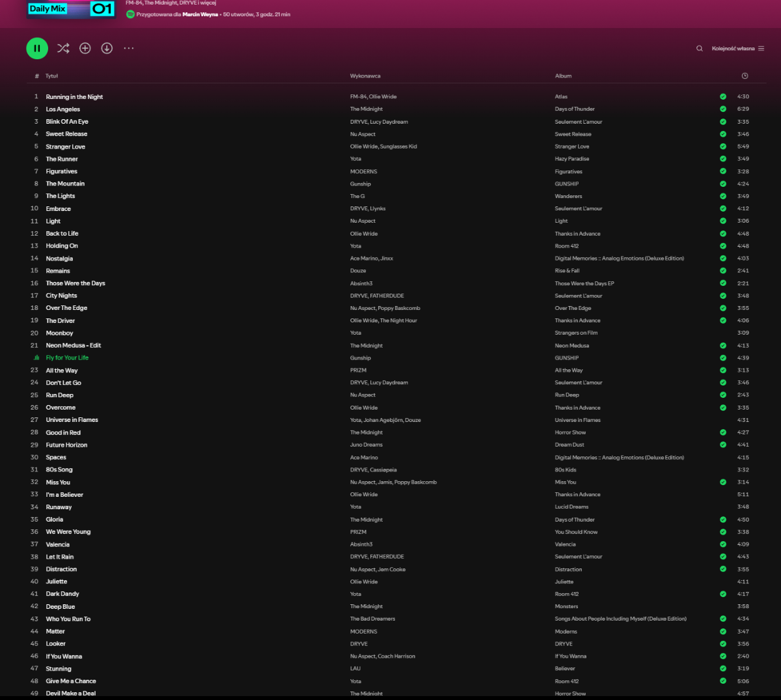Sort by duration clock icon header

click(745, 76)
